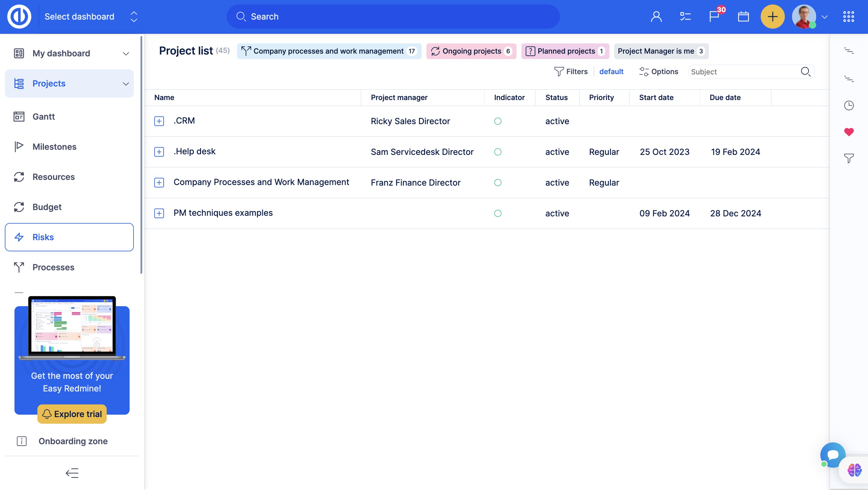
Task: Expand the .Help desk project subprojects
Action: click(159, 152)
